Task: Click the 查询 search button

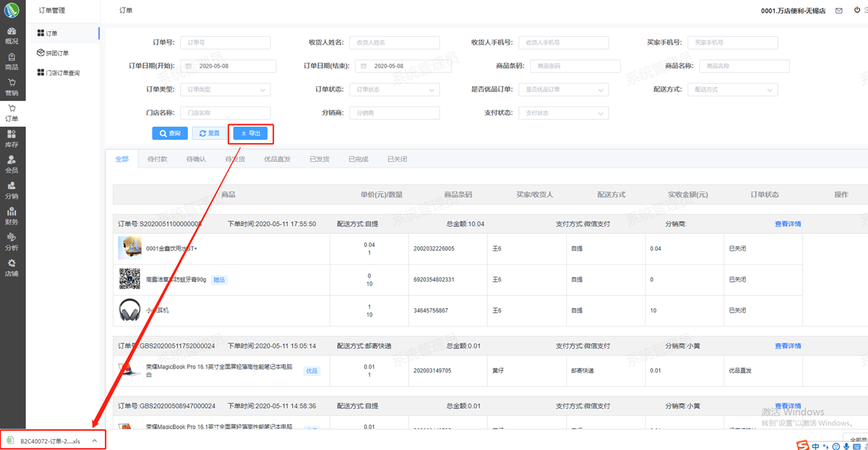Action: [170, 134]
